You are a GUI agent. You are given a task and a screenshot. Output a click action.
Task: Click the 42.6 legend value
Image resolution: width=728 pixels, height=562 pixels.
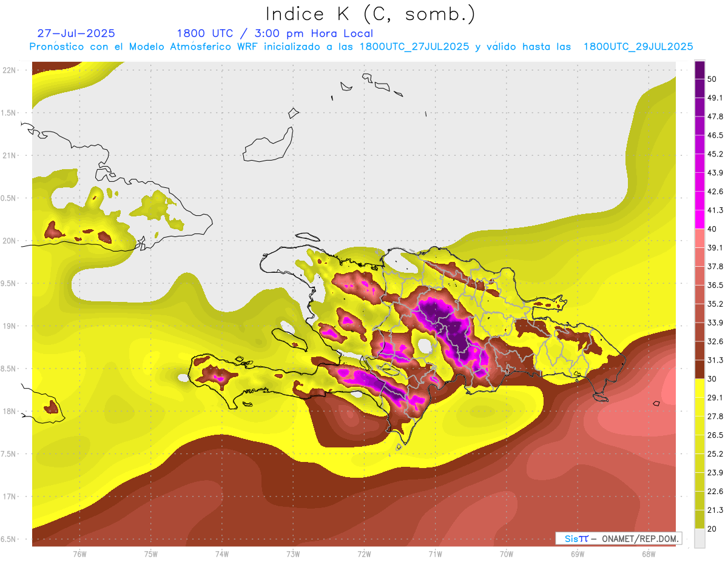715,192
